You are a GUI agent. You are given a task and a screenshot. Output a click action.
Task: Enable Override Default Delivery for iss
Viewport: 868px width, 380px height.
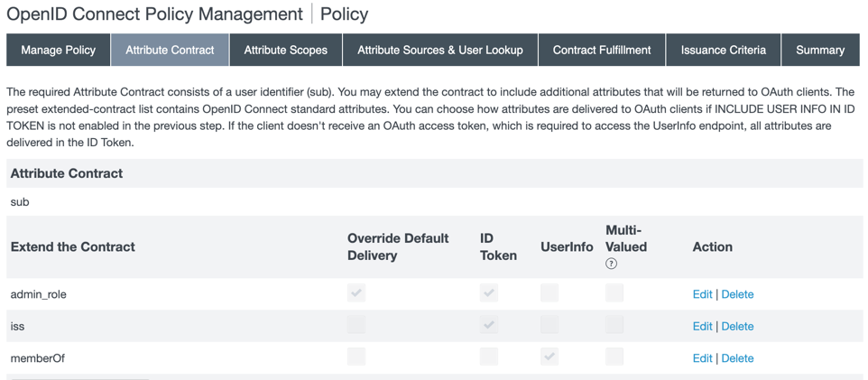tap(356, 325)
